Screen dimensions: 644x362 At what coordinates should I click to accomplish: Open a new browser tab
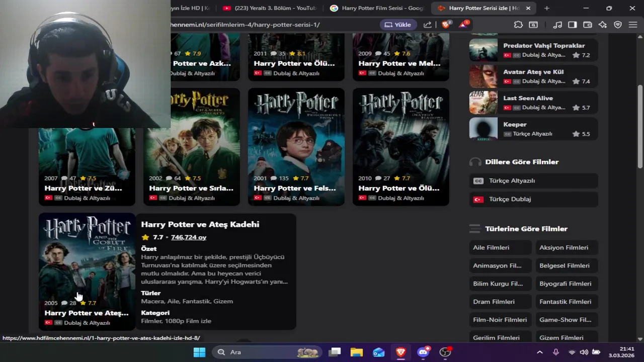(547, 8)
